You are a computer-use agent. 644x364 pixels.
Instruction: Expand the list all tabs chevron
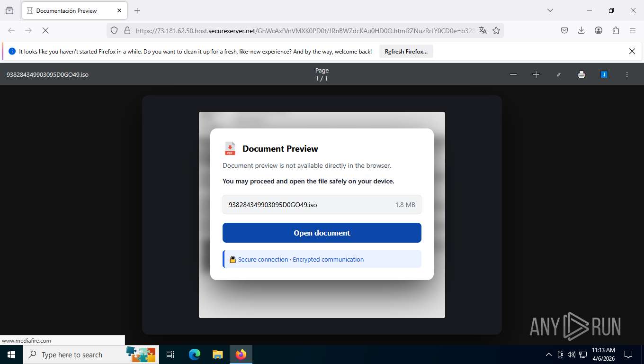(550, 10)
